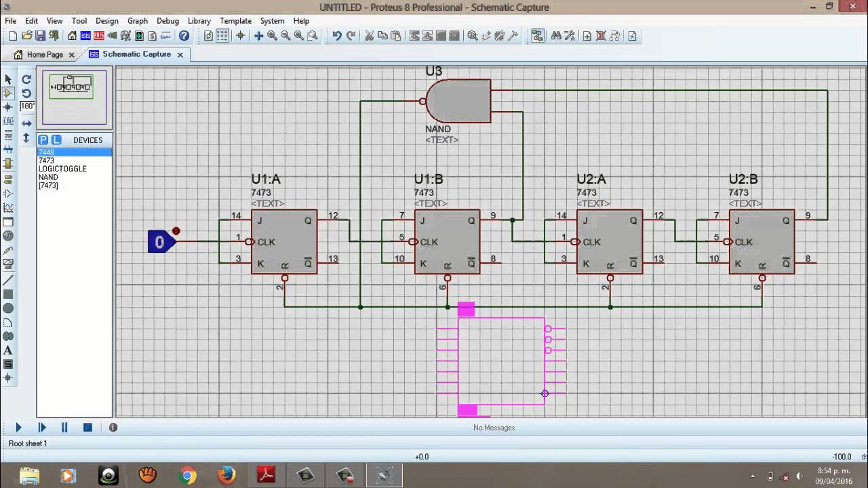The width and height of the screenshot is (868, 488).
Task: Select the 2D text tool (A icon)
Action: [8, 350]
